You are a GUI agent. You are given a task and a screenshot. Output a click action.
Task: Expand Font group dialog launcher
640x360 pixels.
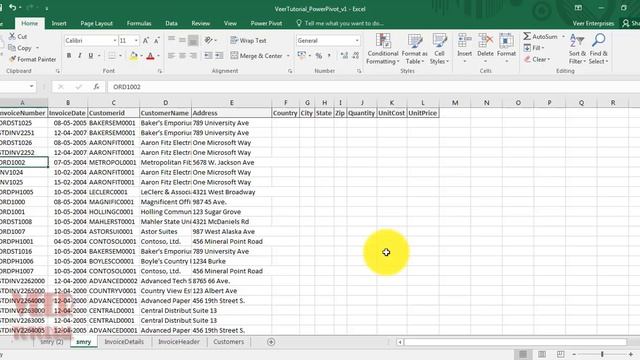point(160,71)
